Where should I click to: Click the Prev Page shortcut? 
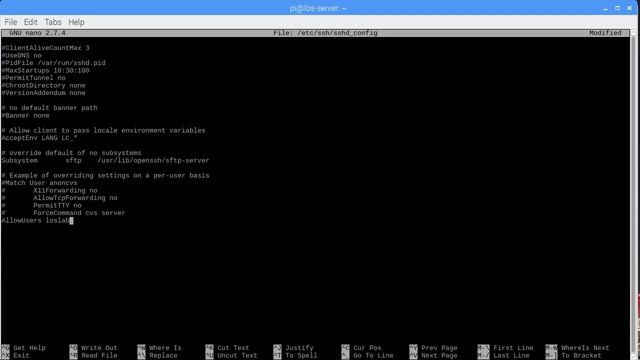(x=433, y=348)
